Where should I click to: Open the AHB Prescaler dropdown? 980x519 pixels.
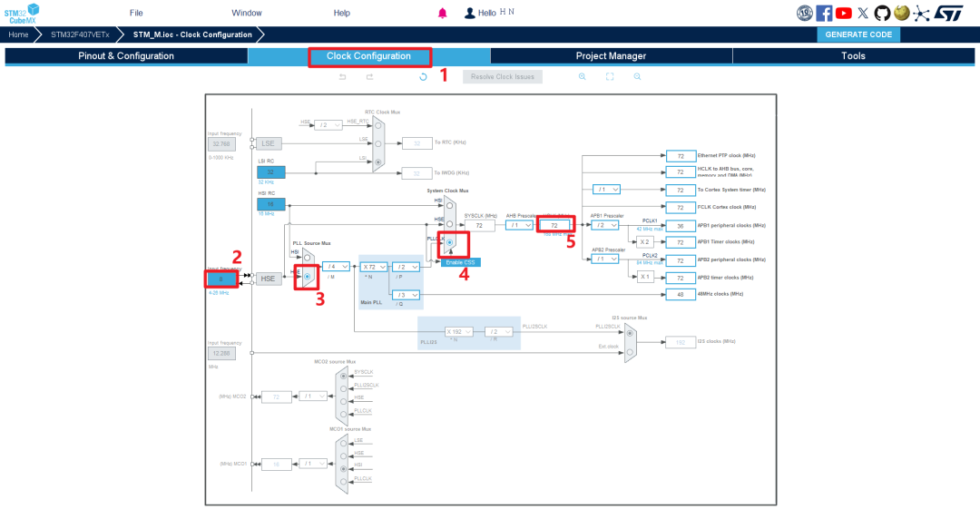519,225
